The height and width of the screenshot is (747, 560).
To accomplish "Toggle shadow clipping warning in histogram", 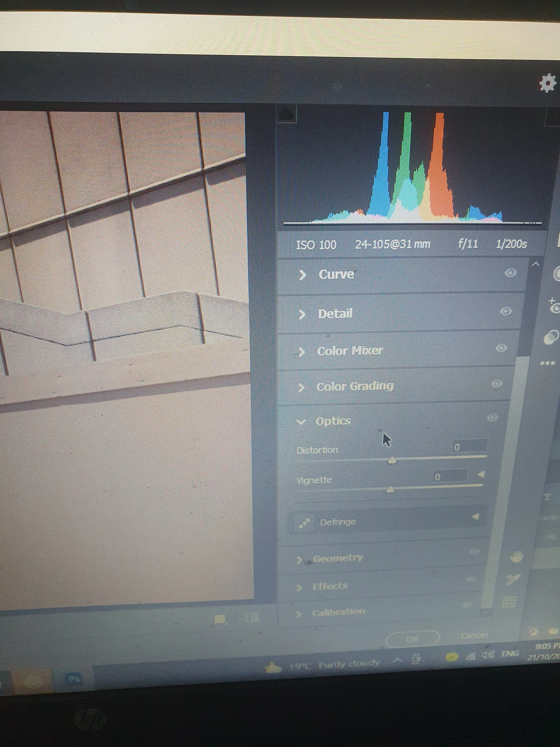I will tap(287, 115).
